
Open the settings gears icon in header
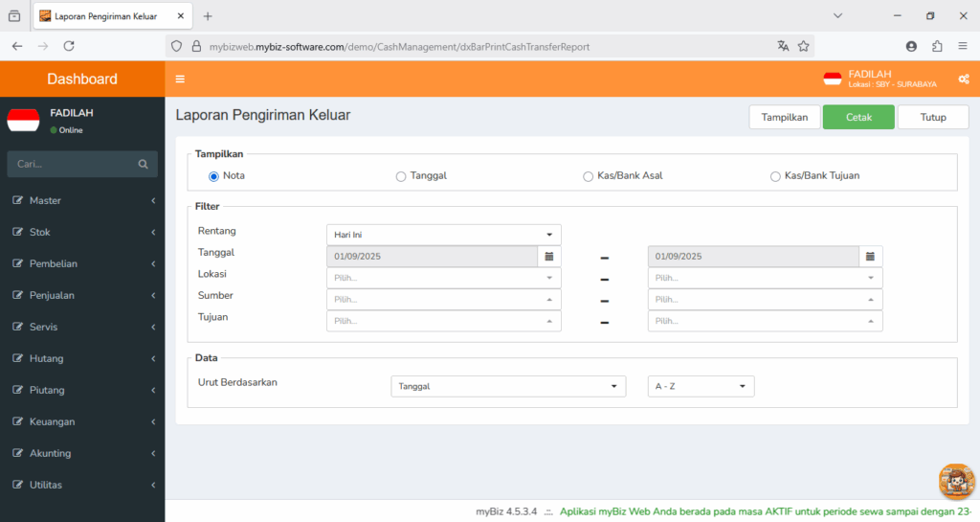tap(964, 79)
